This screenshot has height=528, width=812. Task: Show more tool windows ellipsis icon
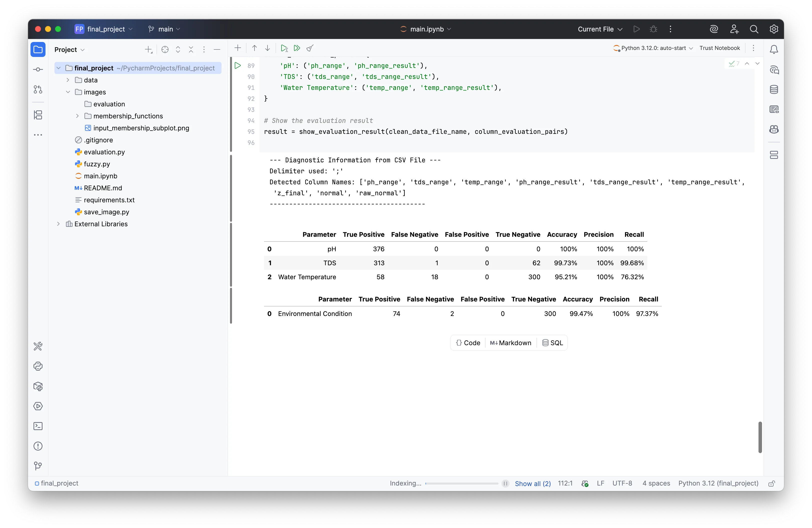click(x=38, y=135)
